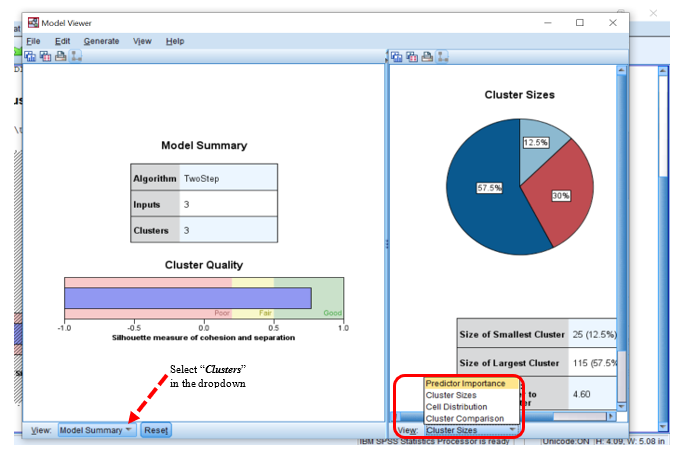Click Model Viewer app icon in title bar

(x=33, y=23)
